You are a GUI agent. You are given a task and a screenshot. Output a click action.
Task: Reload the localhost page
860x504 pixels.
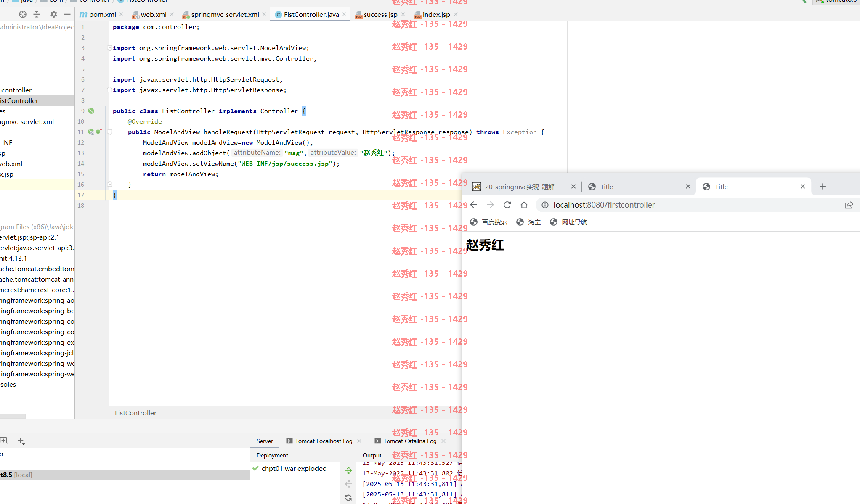coord(507,205)
